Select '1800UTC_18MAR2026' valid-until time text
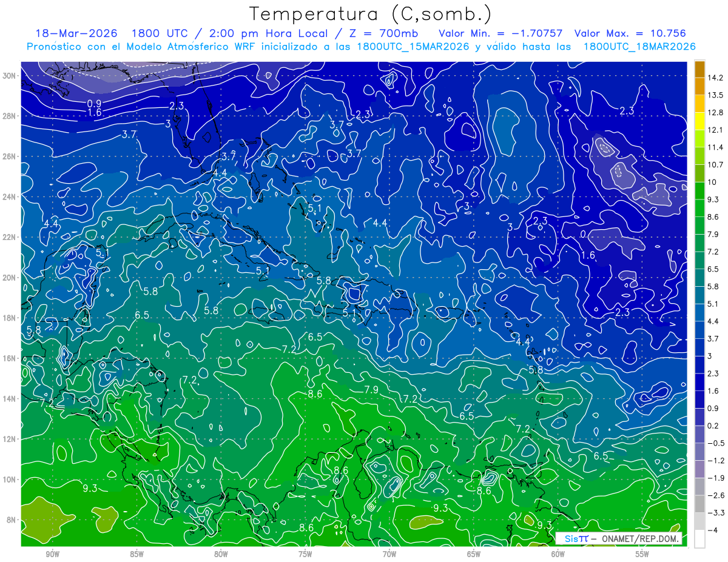The image size is (728, 562). (639, 47)
